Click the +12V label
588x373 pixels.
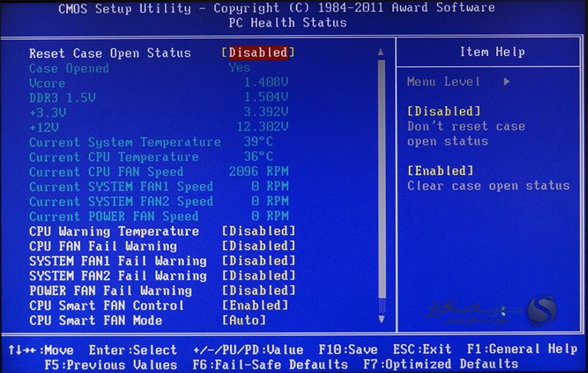point(44,127)
